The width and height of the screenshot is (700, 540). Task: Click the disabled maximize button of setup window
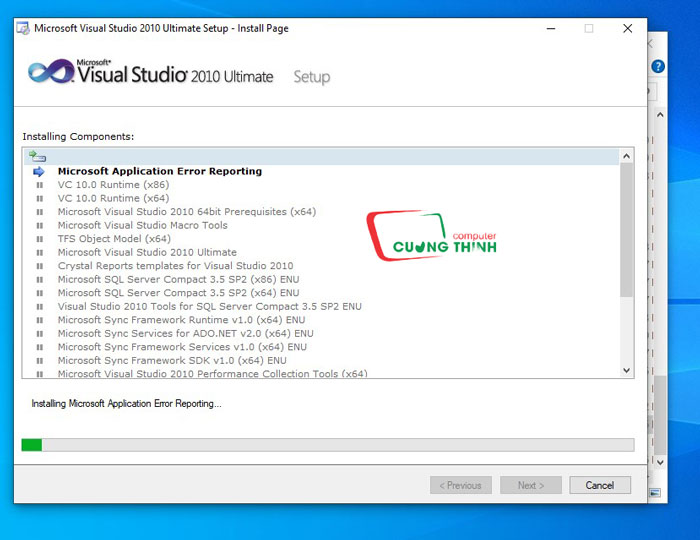point(589,29)
